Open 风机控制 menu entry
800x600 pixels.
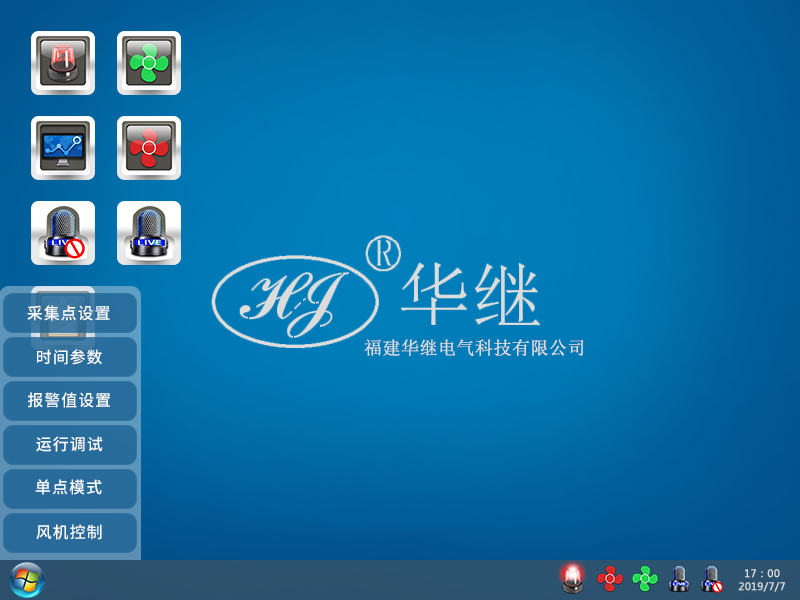point(70,532)
